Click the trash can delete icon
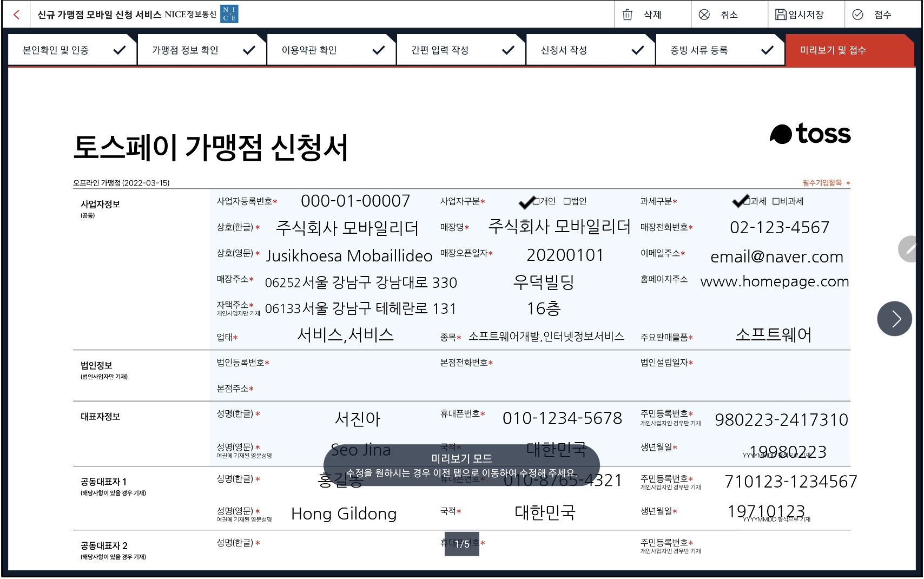This screenshot has height=579, width=924. [x=628, y=15]
